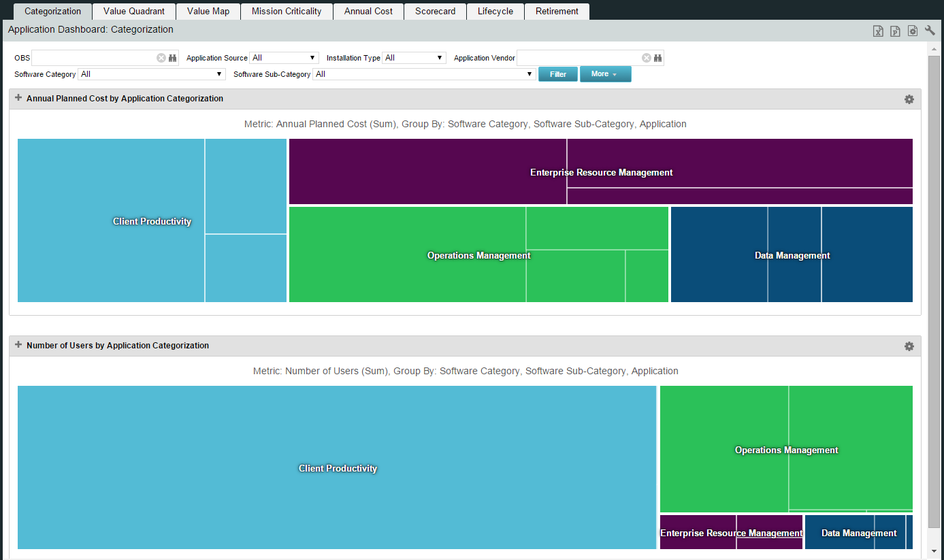Export dashboard to Excel
944x560 pixels.
pos(878,31)
